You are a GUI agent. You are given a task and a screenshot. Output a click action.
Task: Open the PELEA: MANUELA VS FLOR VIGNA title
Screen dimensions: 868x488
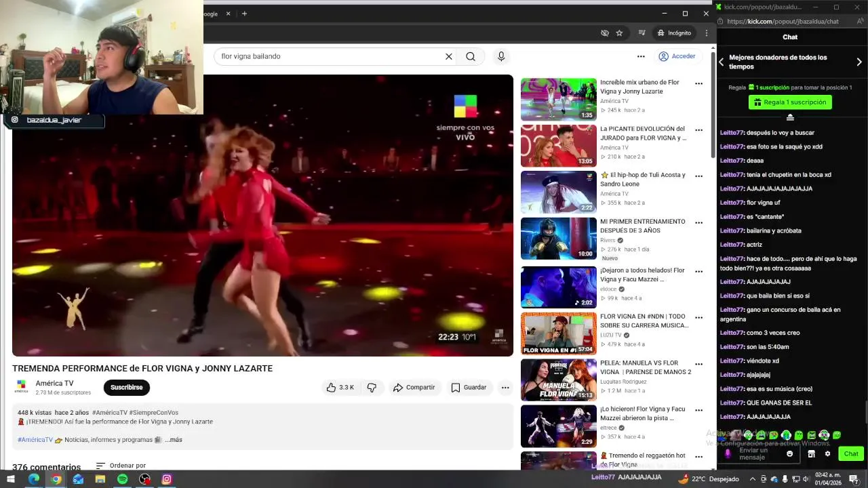(x=646, y=367)
